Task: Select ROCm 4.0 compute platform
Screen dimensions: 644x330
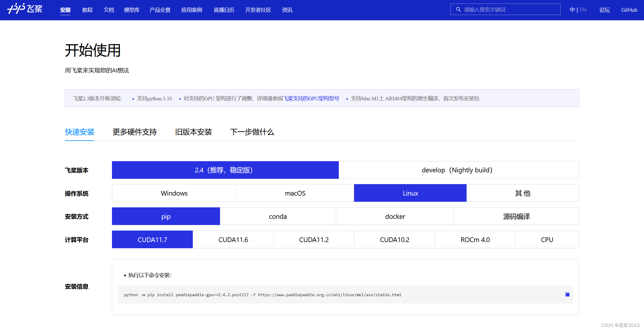Action: (475, 240)
